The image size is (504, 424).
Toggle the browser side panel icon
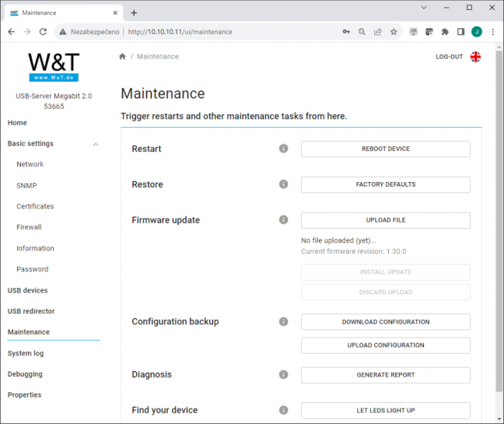tap(460, 31)
